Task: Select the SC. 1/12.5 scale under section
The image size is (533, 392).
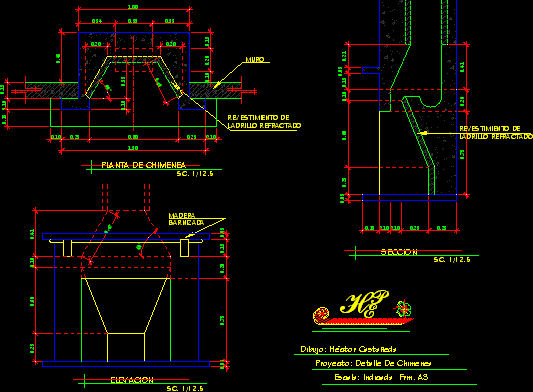Action: tap(452, 260)
